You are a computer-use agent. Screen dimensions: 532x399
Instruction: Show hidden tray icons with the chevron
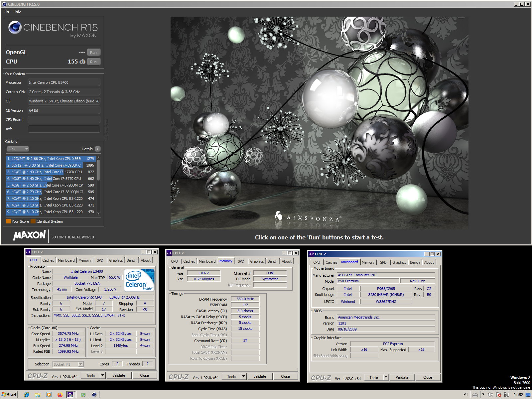(483, 395)
